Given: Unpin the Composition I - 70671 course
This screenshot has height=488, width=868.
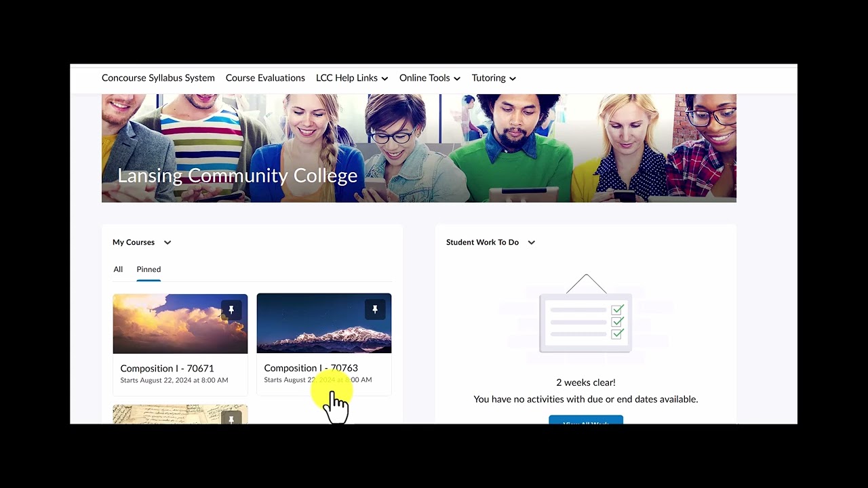Looking at the screenshot, I should (231, 310).
